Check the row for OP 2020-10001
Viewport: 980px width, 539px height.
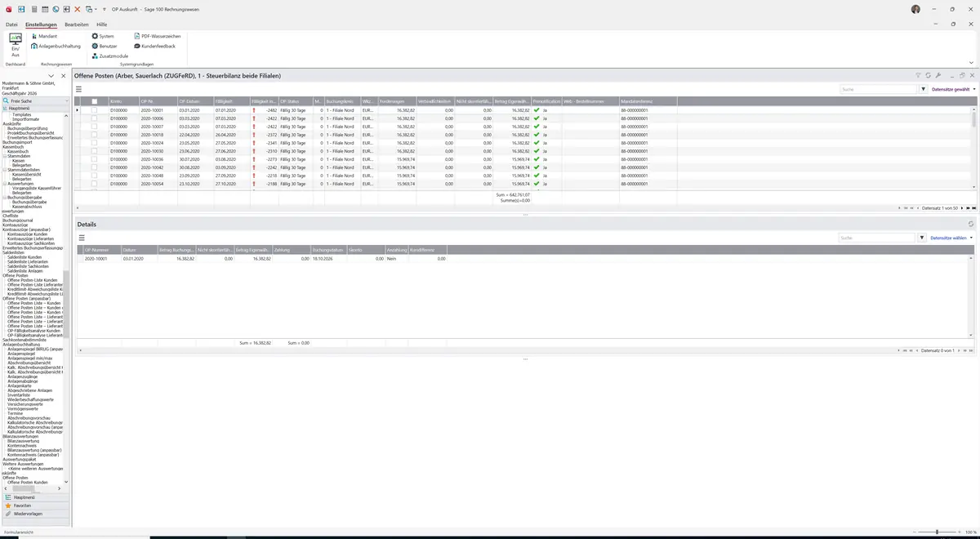point(94,109)
